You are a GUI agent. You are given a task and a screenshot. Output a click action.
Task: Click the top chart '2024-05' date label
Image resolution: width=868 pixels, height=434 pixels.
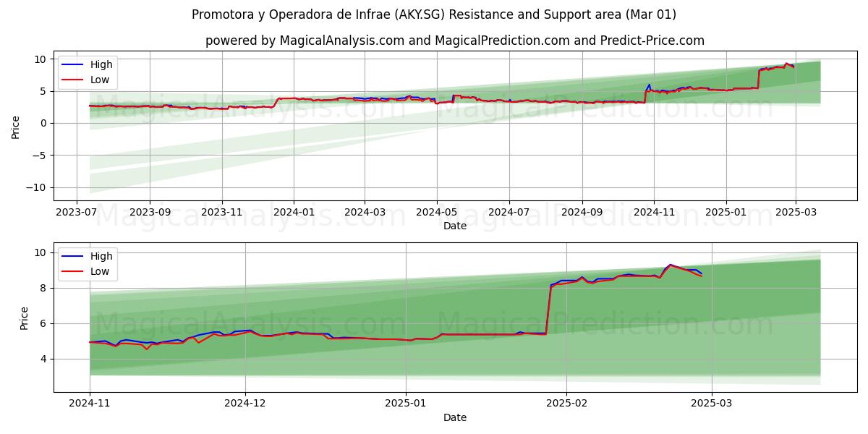pos(437,212)
